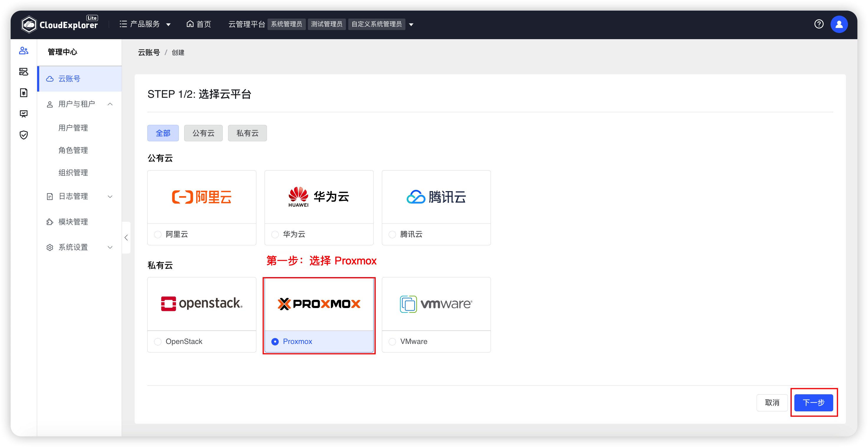Click the 阿里云 logo card

click(x=202, y=197)
